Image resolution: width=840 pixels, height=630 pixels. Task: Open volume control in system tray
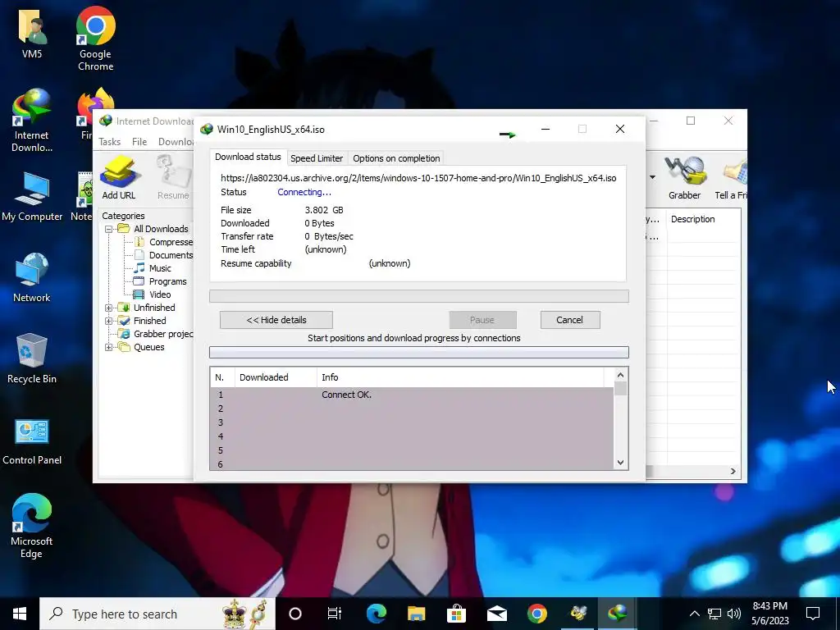point(734,614)
